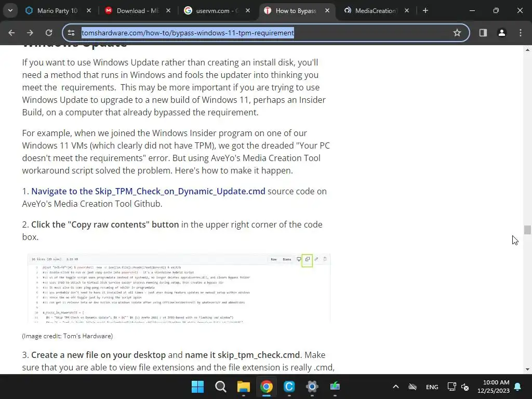Close the How to Bypass tab
The image size is (532, 399).
[x=327, y=10]
